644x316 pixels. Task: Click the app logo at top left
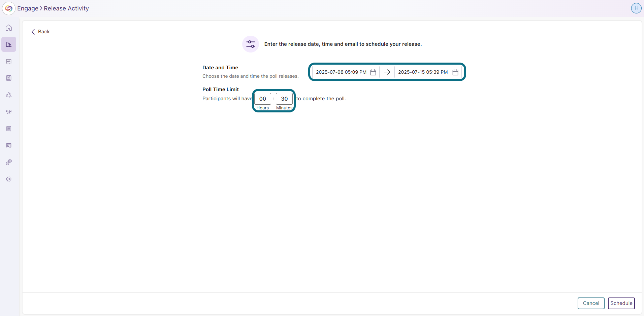pos(9,8)
